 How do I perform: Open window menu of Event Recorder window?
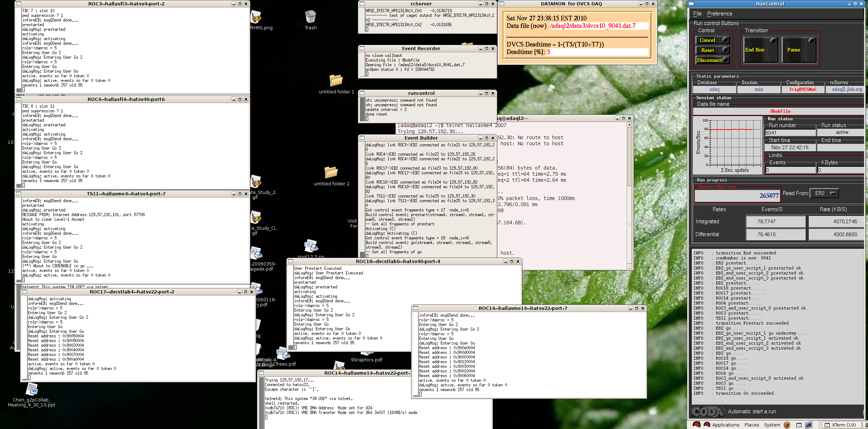click(362, 48)
